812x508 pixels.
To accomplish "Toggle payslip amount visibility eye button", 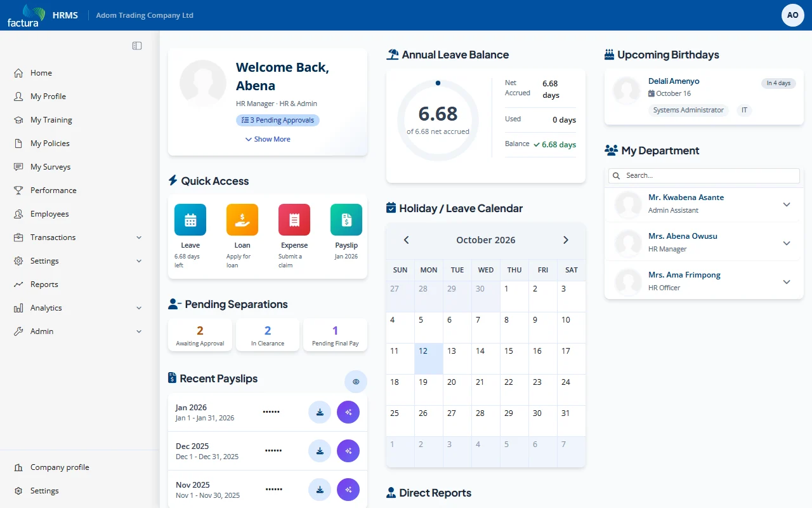I will 356,382.
